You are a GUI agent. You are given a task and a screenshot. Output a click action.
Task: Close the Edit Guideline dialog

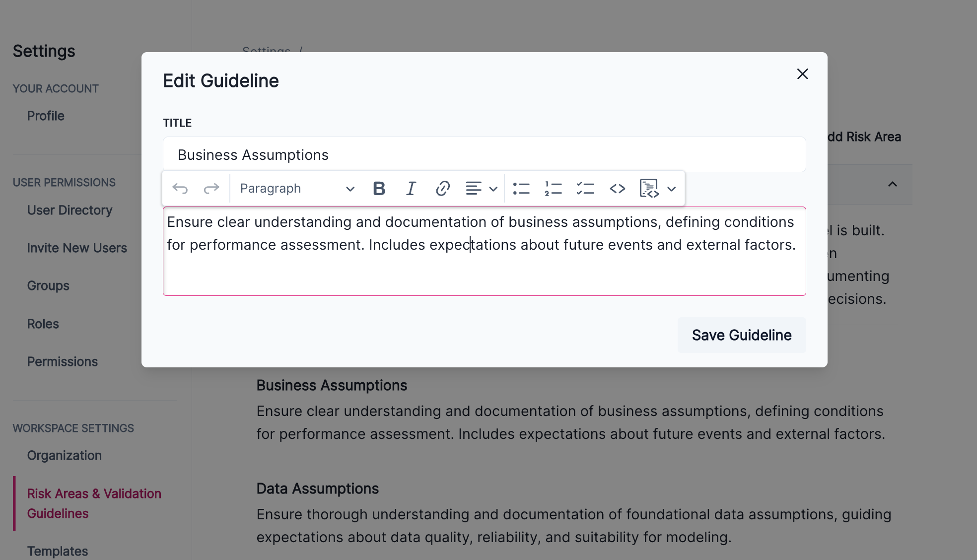tap(803, 73)
